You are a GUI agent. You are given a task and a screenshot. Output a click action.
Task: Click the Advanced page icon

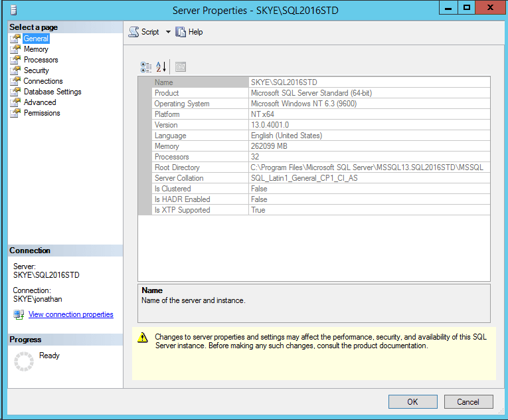click(x=15, y=102)
